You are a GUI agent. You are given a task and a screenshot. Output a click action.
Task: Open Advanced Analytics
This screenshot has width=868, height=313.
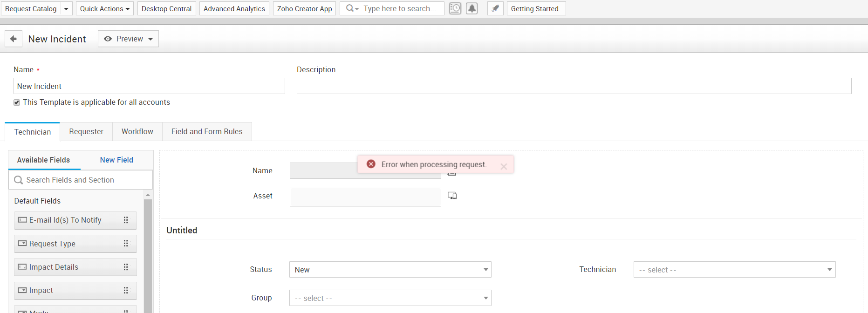234,8
